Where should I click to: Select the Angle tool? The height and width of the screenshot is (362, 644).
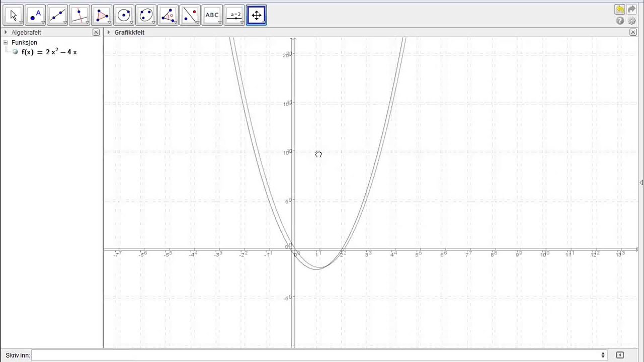tap(168, 15)
